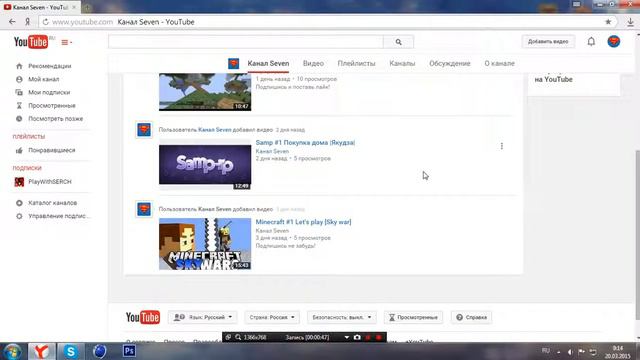The height and width of the screenshot is (360, 640).
Task: Open Yandex browser taskbar icon
Action: coord(41,351)
